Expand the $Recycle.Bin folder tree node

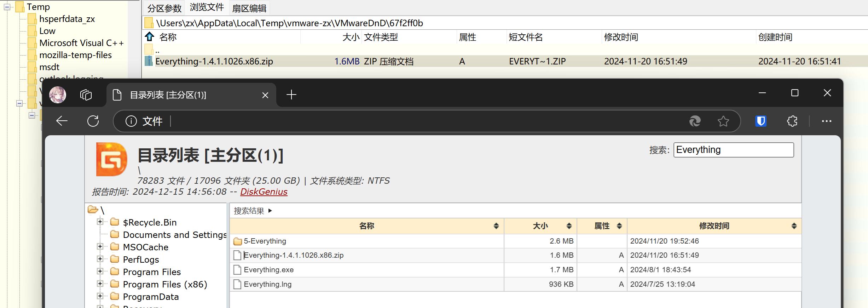coord(100,222)
